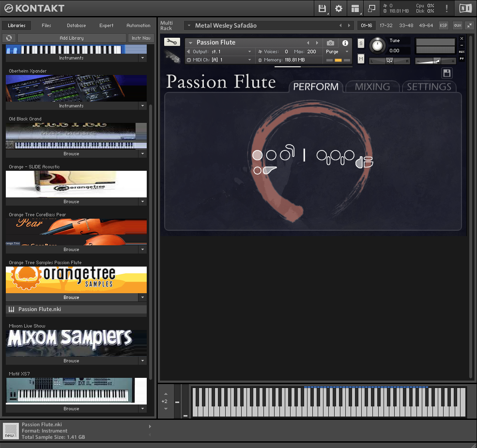Click the Max voices value 200

pos(311,52)
